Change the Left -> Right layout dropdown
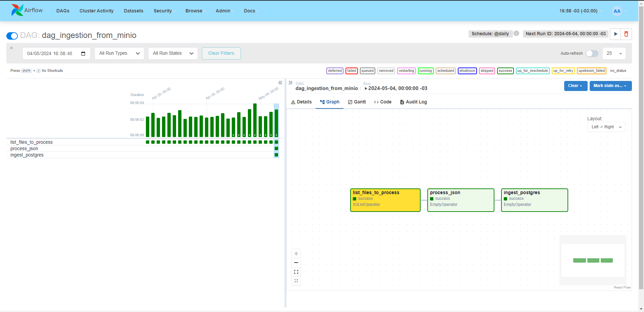 [606, 127]
